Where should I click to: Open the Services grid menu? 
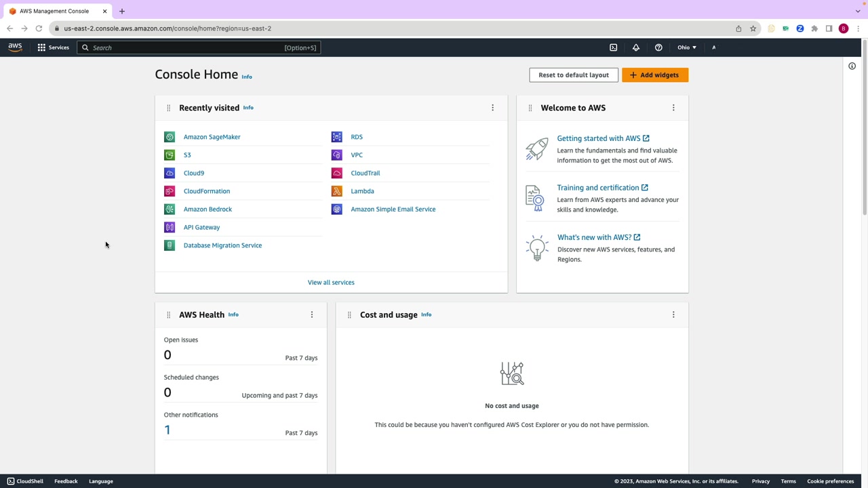click(x=54, y=47)
